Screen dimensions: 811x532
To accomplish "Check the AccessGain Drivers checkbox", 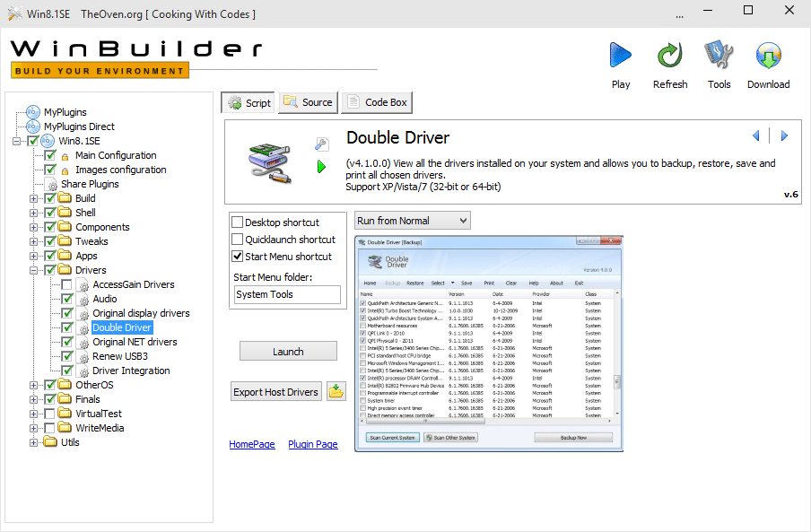I will coord(66,284).
